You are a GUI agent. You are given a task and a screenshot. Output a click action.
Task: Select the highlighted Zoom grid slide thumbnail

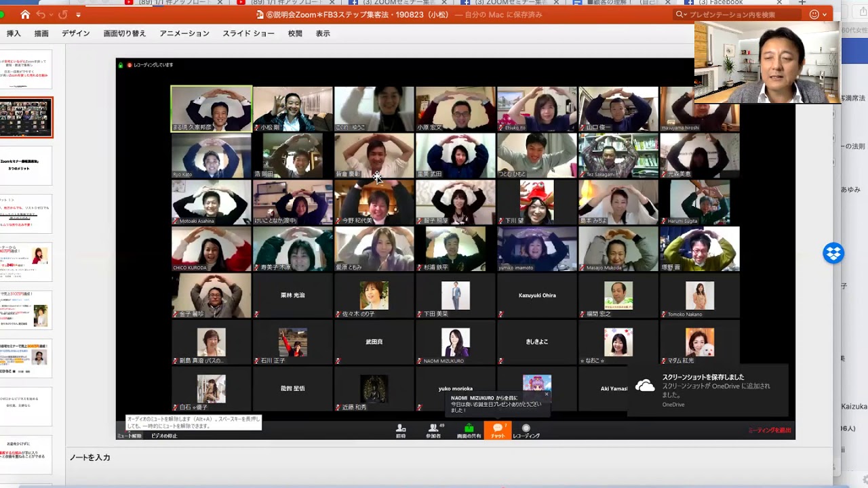(26, 118)
